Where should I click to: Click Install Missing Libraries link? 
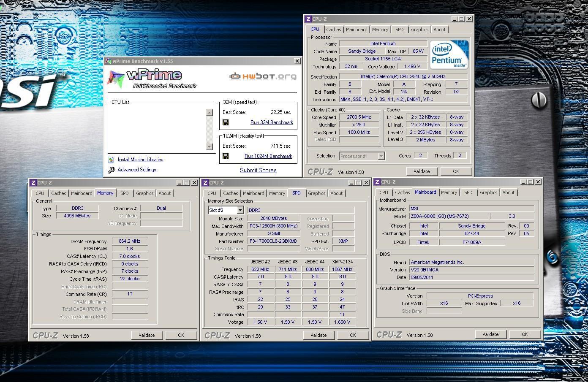140,160
